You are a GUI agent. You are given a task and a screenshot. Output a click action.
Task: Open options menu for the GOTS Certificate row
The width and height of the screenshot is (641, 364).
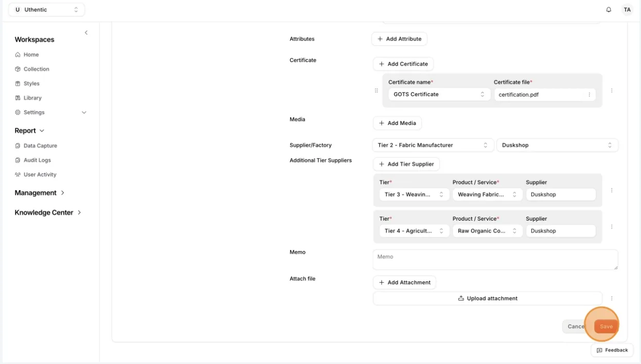click(x=612, y=90)
